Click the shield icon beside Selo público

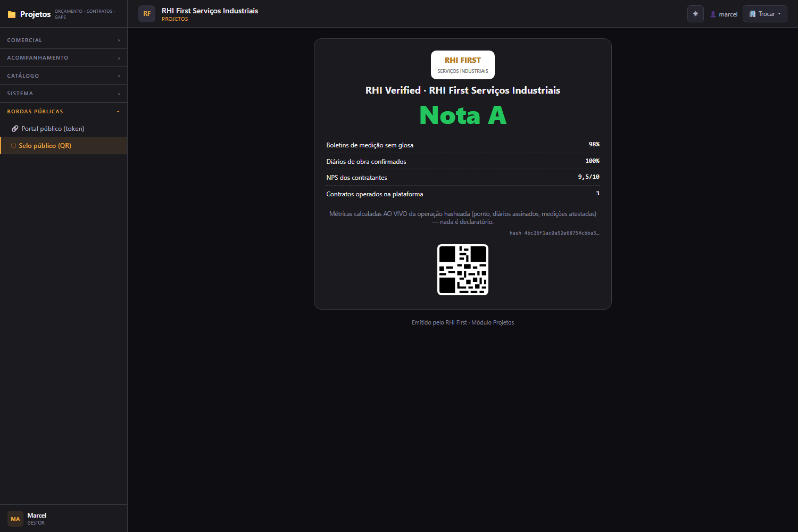(13, 146)
